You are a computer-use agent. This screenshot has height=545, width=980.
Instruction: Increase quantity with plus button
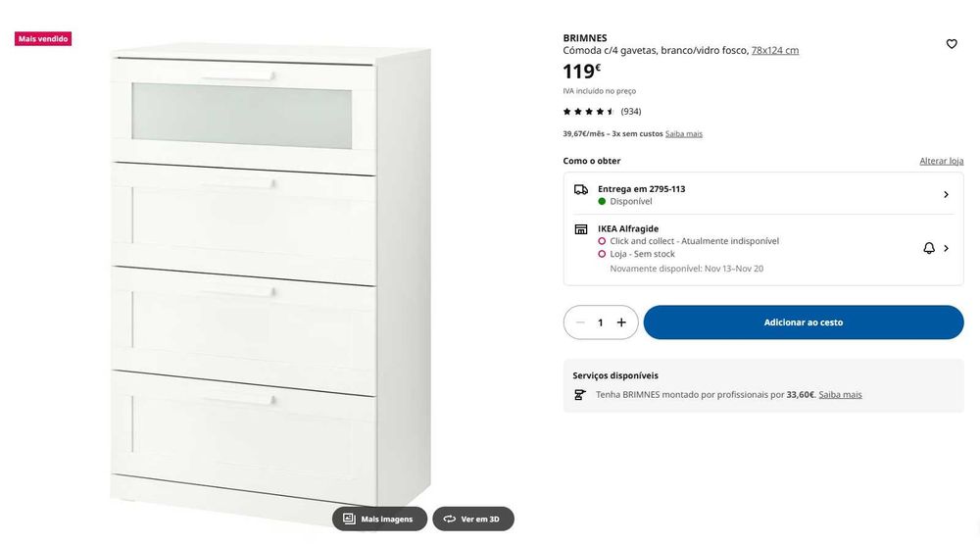(x=621, y=322)
